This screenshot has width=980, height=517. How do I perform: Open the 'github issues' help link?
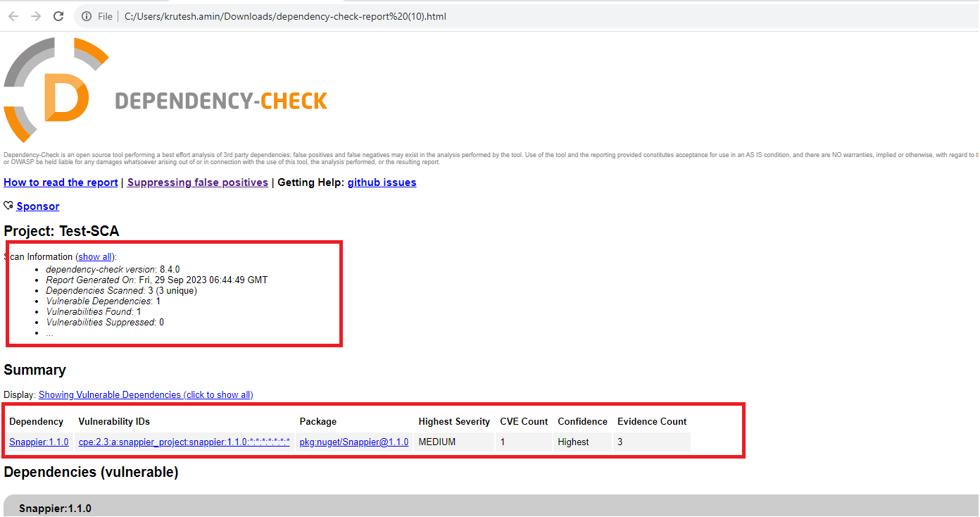coord(382,182)
